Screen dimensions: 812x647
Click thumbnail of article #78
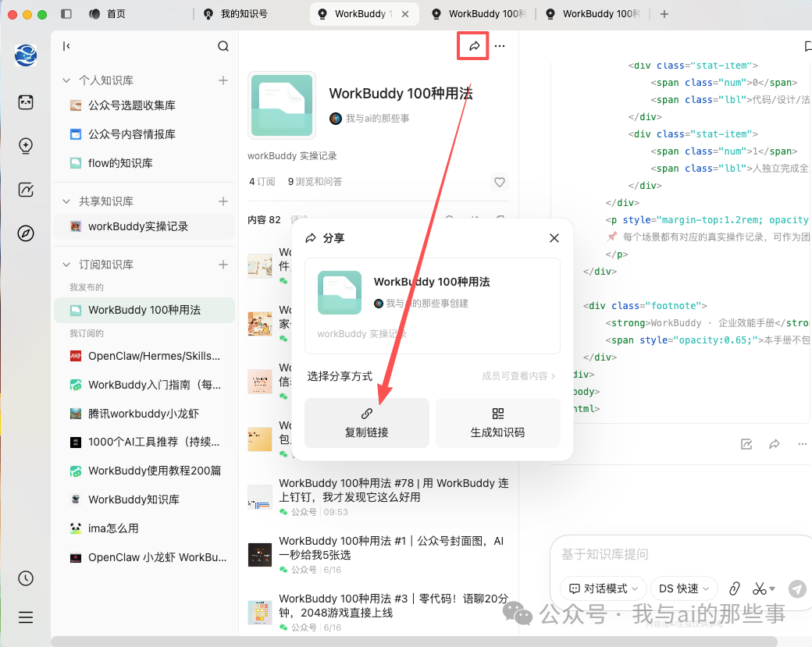[260, 497]
